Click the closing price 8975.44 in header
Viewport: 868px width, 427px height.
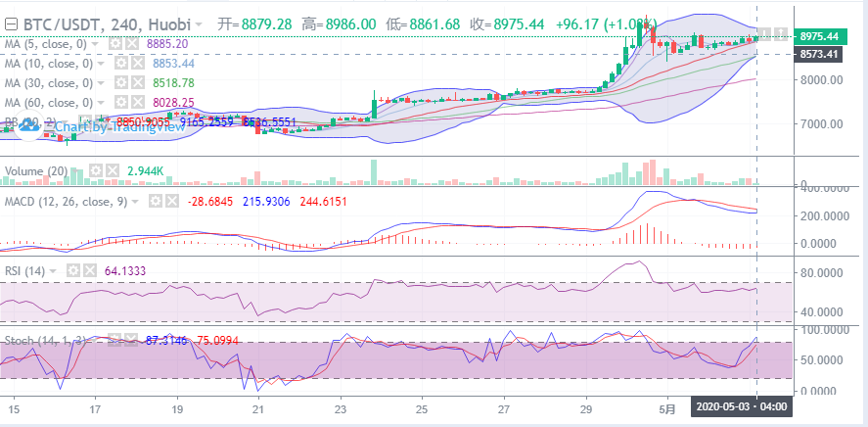pos(519,24)
